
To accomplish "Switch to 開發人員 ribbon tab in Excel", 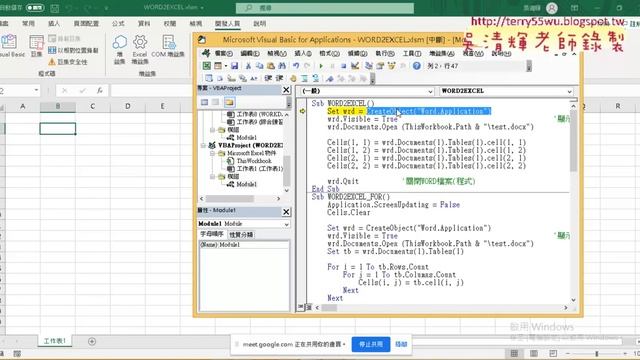I will (227, 24).
